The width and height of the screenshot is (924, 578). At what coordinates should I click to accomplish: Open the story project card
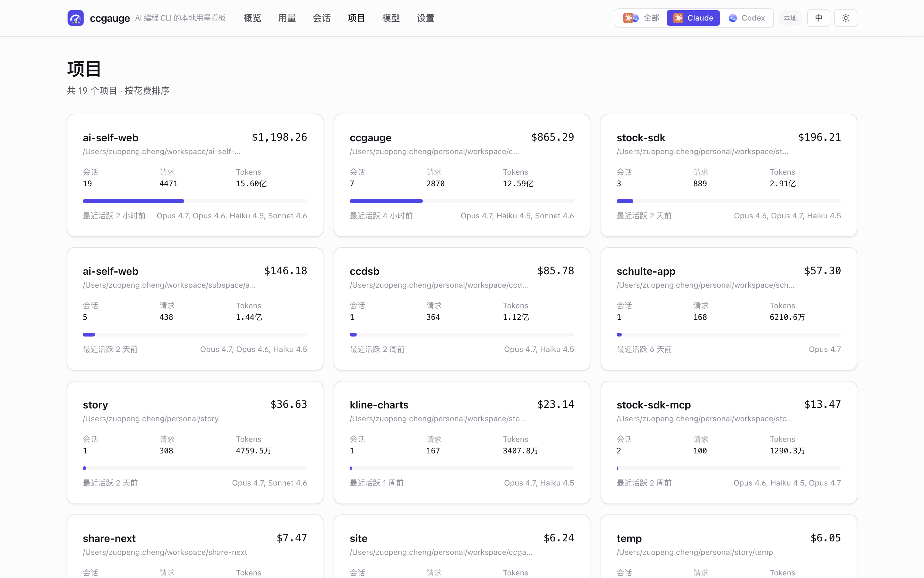[195, 442]
